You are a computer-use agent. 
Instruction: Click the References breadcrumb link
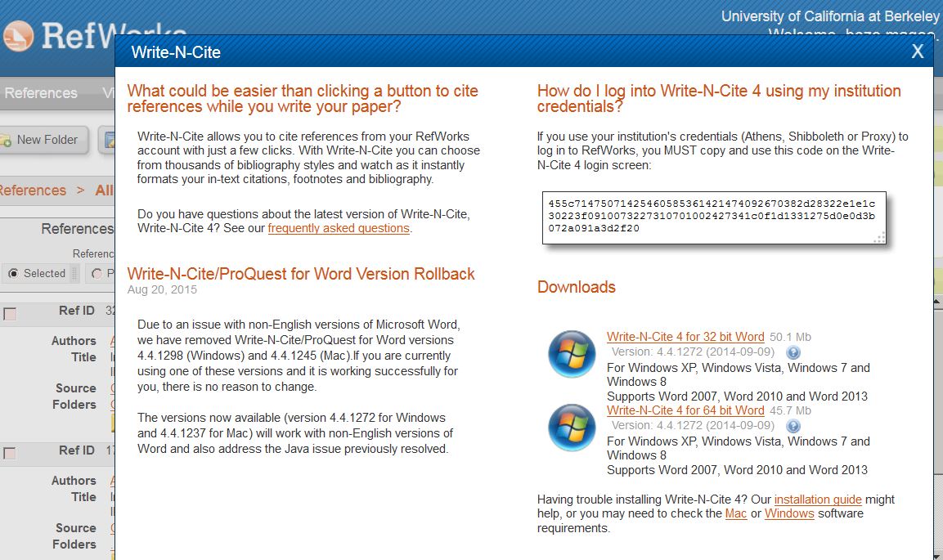click(33, 190)
